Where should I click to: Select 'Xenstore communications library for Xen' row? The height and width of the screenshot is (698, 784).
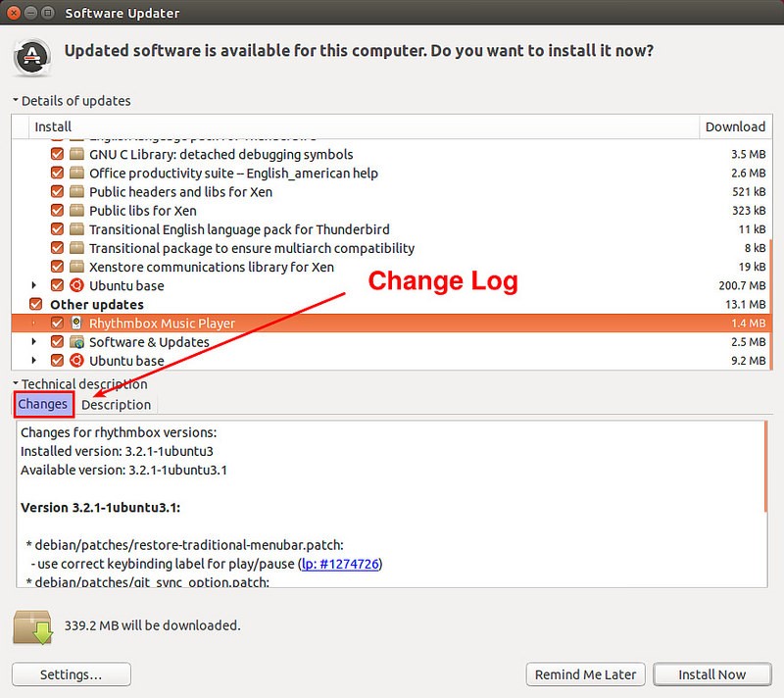pos(212,267)
